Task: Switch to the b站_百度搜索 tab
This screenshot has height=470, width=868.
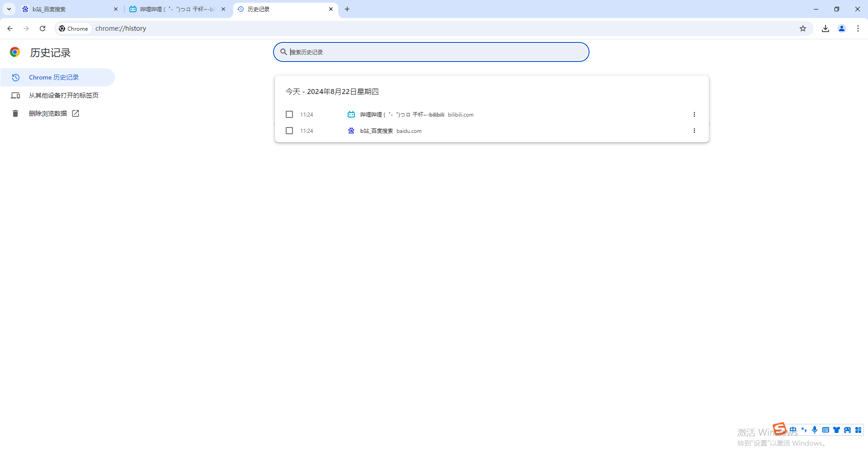Action: (x=71, y=9)
